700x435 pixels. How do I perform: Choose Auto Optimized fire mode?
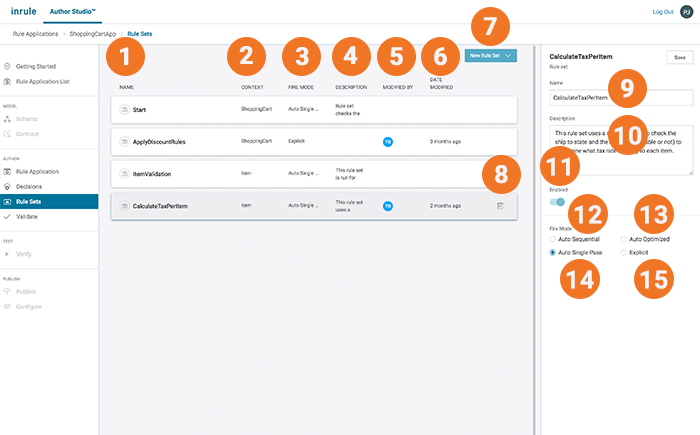click(x=623, y=240)
